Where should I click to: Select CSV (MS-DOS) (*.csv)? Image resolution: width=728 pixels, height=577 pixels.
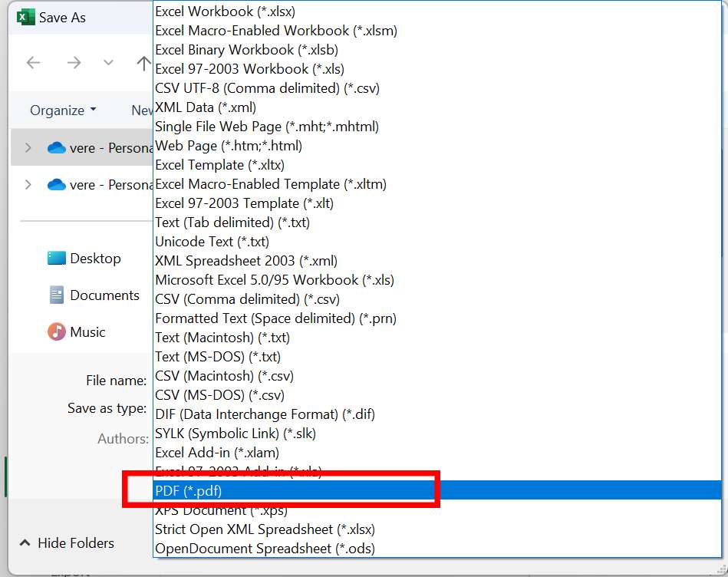click(437, 395)
